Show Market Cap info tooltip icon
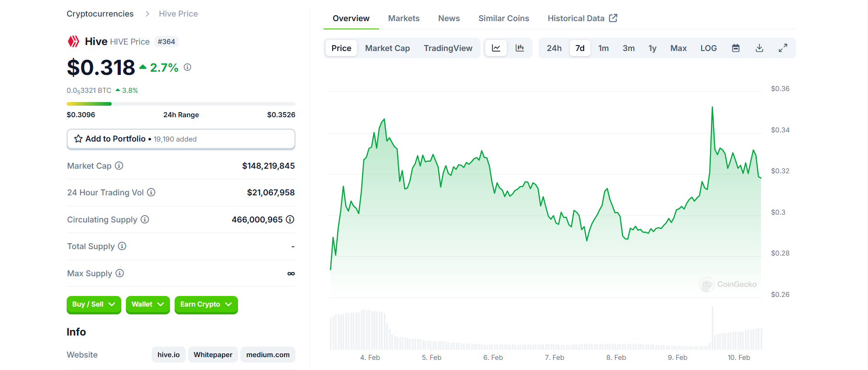Image resolution: width=868 pixels, height=370 pixels. [x=119, y=165]
